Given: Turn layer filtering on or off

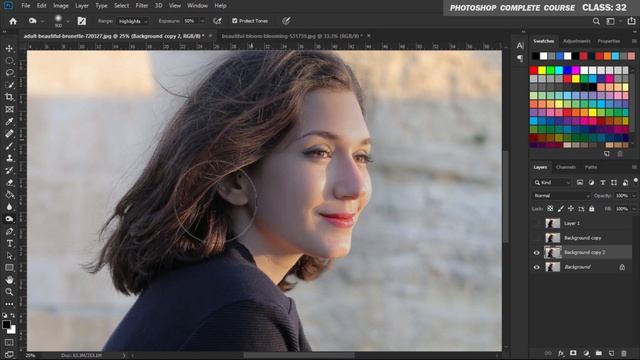Looking at the screenshot, I should pos(636,180).
